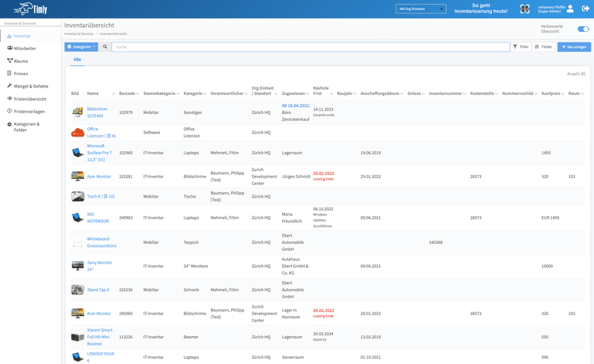The height and width of the screenshot is (364, 594).
Task: Click the logout icon in header
Action: point(585,9)
